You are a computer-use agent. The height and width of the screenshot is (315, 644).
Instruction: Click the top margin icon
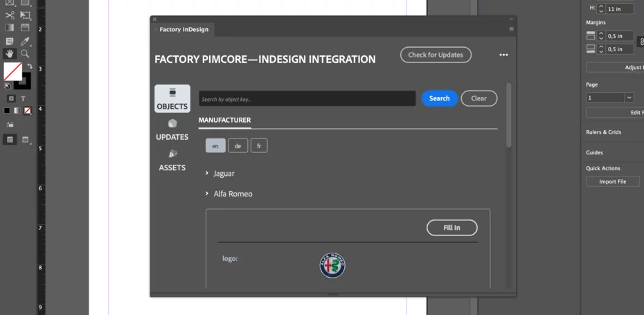pos(591,36)
